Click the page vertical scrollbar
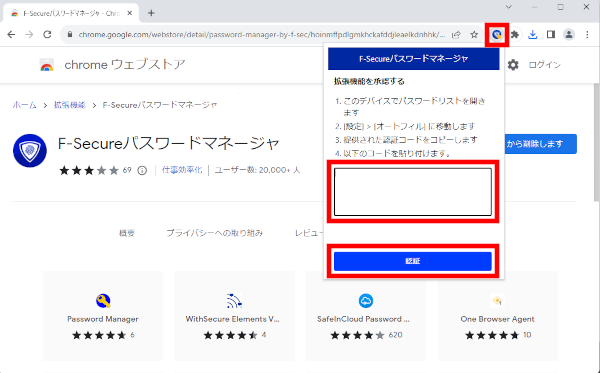 click(597, 142)
